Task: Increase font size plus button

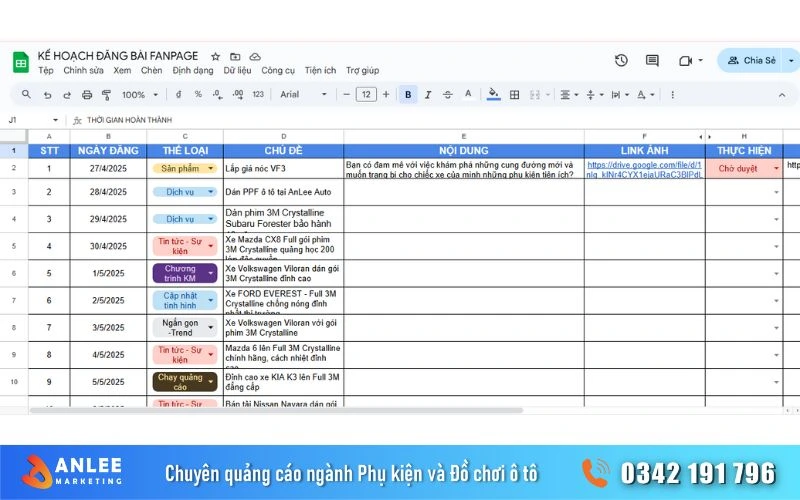Action: pos(386,94)
